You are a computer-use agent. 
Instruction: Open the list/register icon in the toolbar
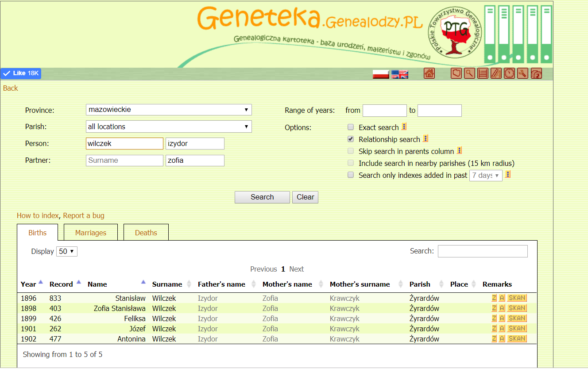(483, 73)
